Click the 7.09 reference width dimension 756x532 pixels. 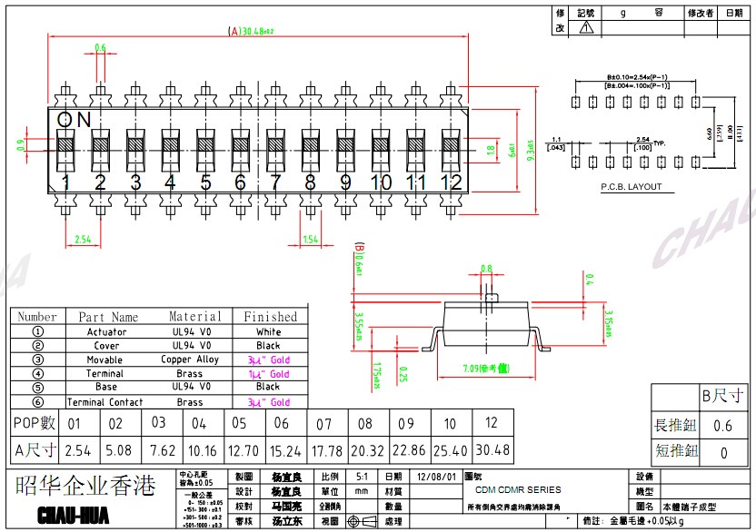click(x=486, y=369)
